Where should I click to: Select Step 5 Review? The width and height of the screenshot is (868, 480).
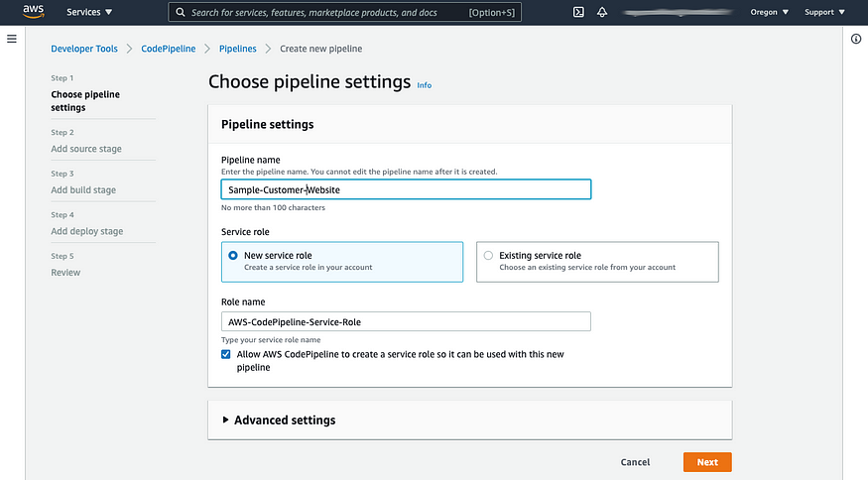click(x=65, y=273)
